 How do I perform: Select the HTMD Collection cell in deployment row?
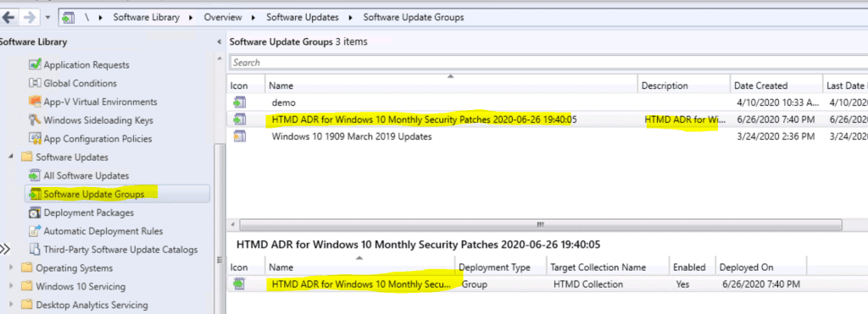(588, 284)
